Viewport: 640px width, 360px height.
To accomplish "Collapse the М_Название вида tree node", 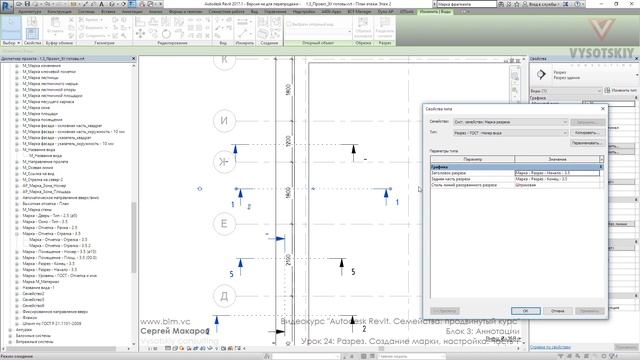I will pyautogui.click(x=17, y=150).
